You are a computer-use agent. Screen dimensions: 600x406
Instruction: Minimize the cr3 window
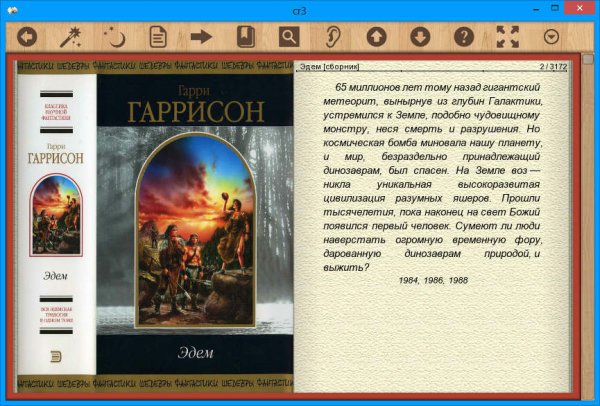point(536,8)
